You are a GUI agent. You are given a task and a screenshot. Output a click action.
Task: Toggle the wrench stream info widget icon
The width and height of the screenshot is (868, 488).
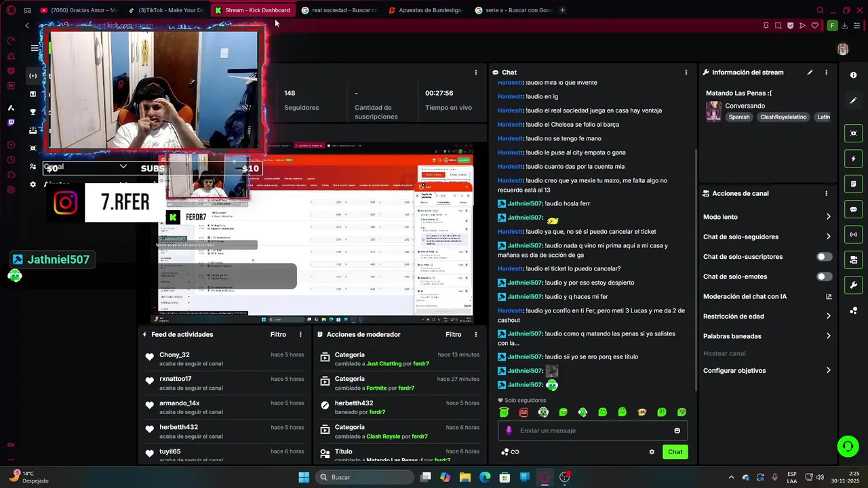click(x=854, y=285)
